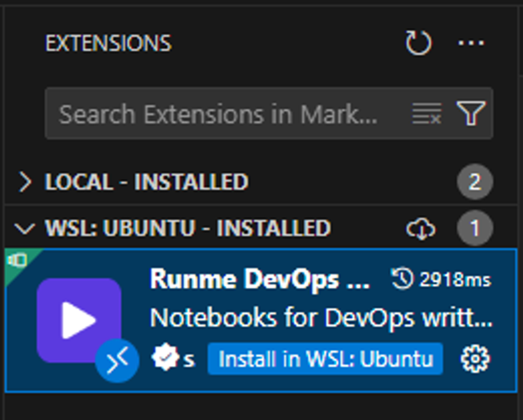
Task: Open the extension filter options
Action: 471,113
